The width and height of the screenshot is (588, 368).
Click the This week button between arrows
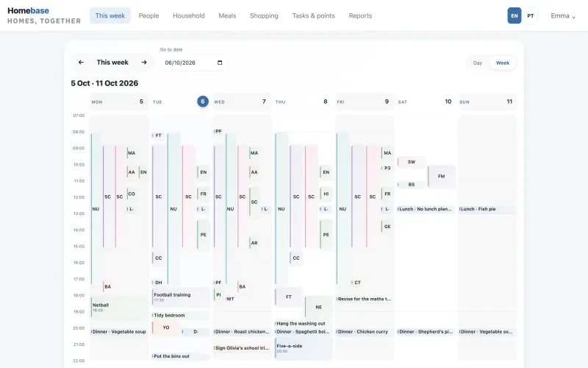click(112, 63)
